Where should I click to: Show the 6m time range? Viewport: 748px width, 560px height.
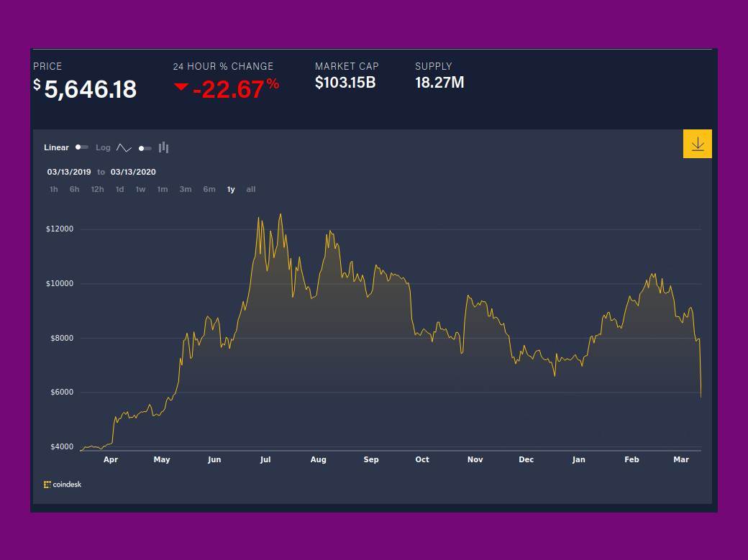tap(209, 190)
